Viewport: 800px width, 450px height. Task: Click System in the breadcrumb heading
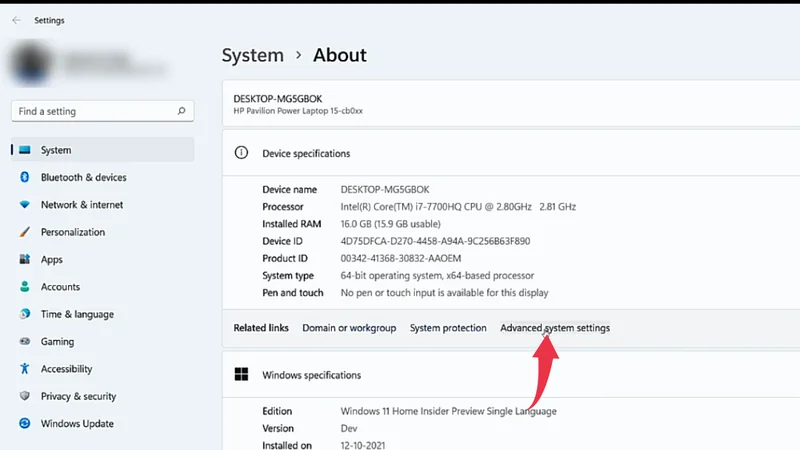click(x=252, y=55)
